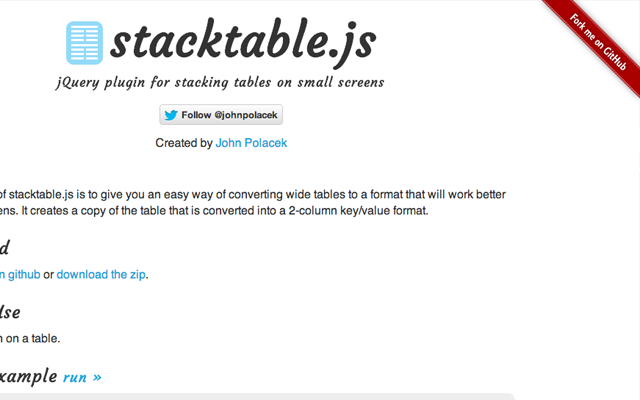The height and width of the screenshot is (400, 640).
Task: Click the stacktable.js title heading
Action: pyautogui.click(x=243, y=41)
